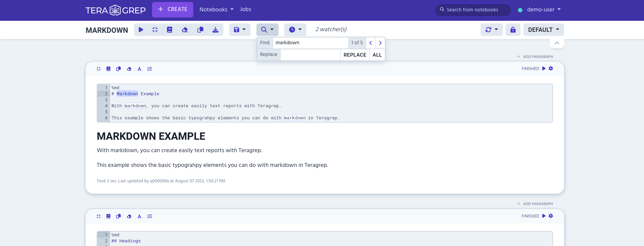
Task: Toggle the search magnifier dropdown
Action: 267,30
